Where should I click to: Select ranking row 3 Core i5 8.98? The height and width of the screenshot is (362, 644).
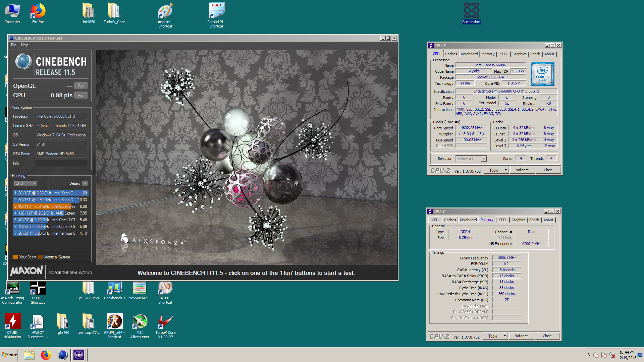click(51, 206)
